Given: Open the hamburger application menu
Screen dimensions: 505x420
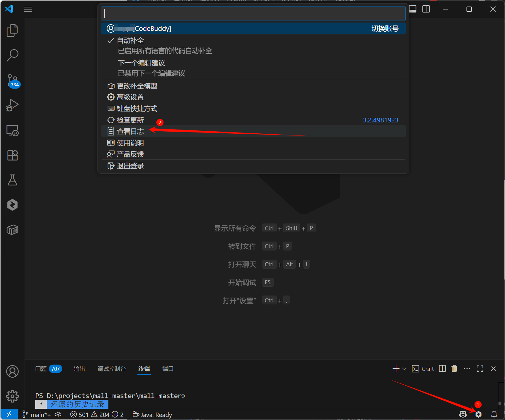Looking at the screenshot, I should click(28, 9).
